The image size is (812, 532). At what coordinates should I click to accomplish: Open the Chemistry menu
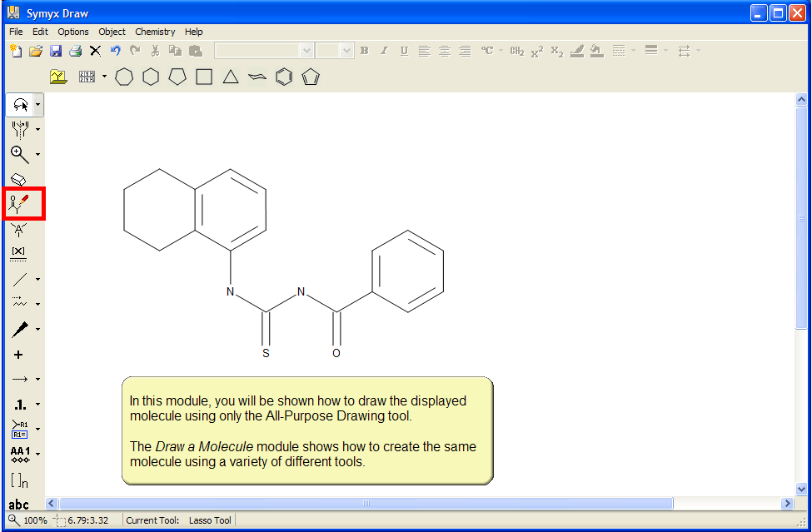pyautogui.click(x=155, y=32)
